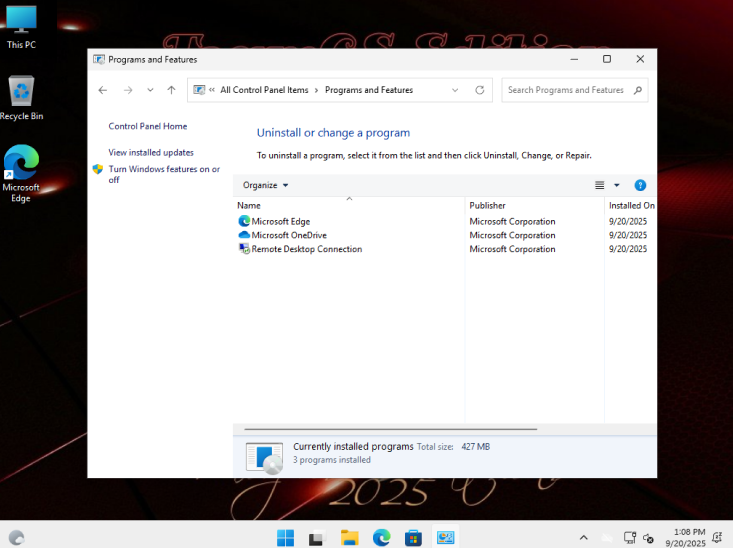This screenshot has height=548, width=733.
Task: Sort by the Name column header
Action: [349, 205]
